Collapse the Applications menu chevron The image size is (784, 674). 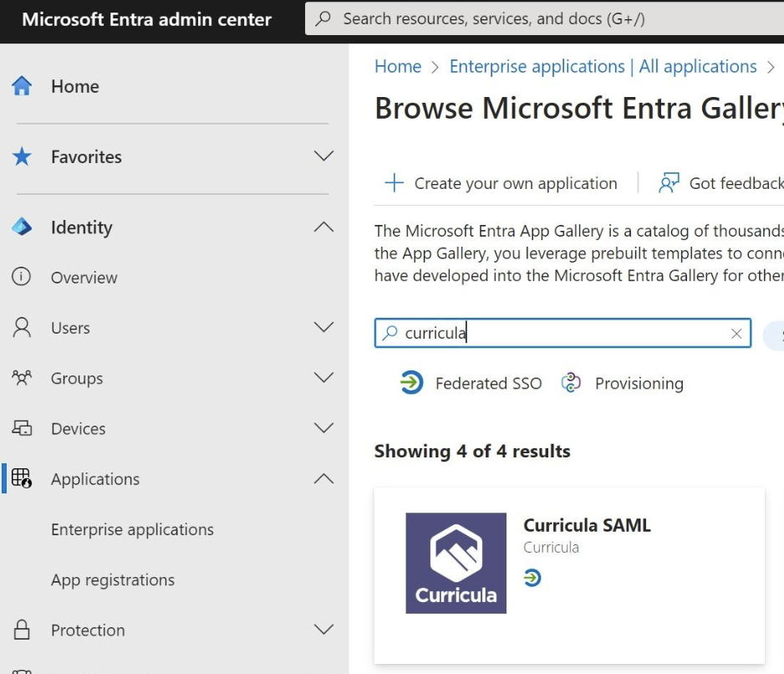coord(323,479)
